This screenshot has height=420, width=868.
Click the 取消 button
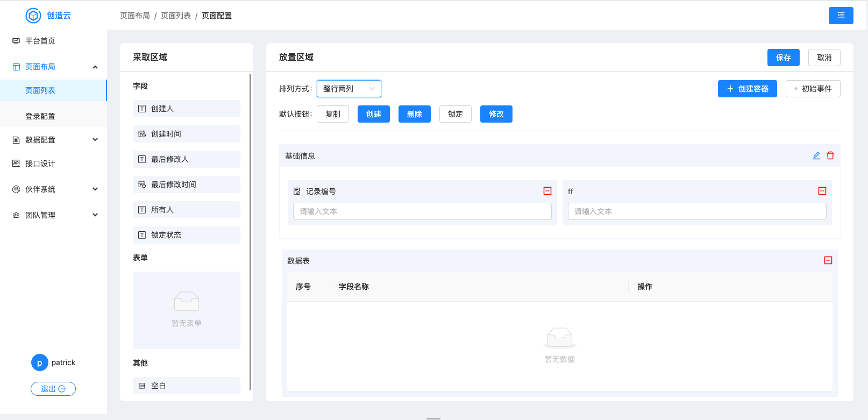[824, 58]
